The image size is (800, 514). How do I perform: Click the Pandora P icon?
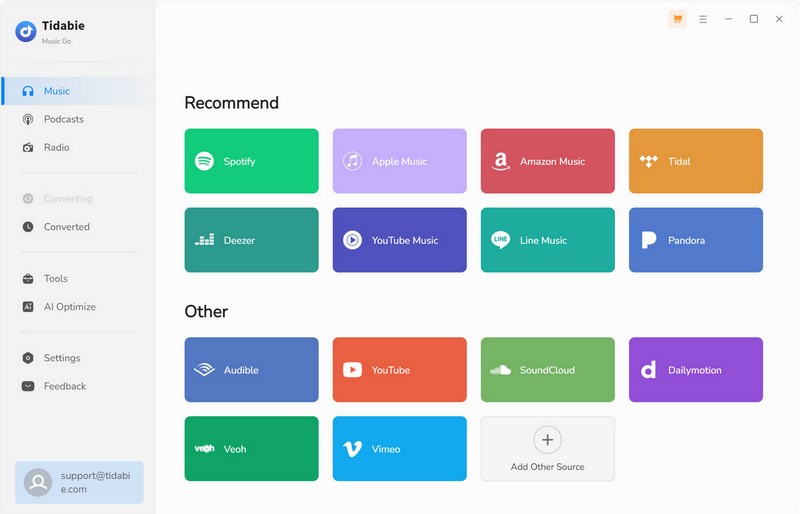pos(648,240)
